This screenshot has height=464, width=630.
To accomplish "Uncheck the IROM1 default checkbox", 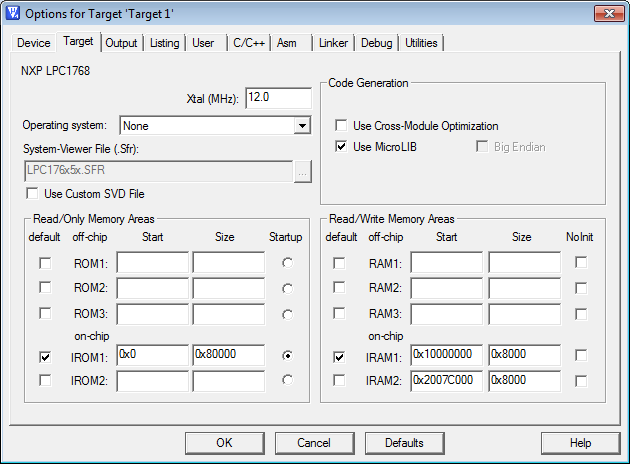I will click(x=45, y=355).
